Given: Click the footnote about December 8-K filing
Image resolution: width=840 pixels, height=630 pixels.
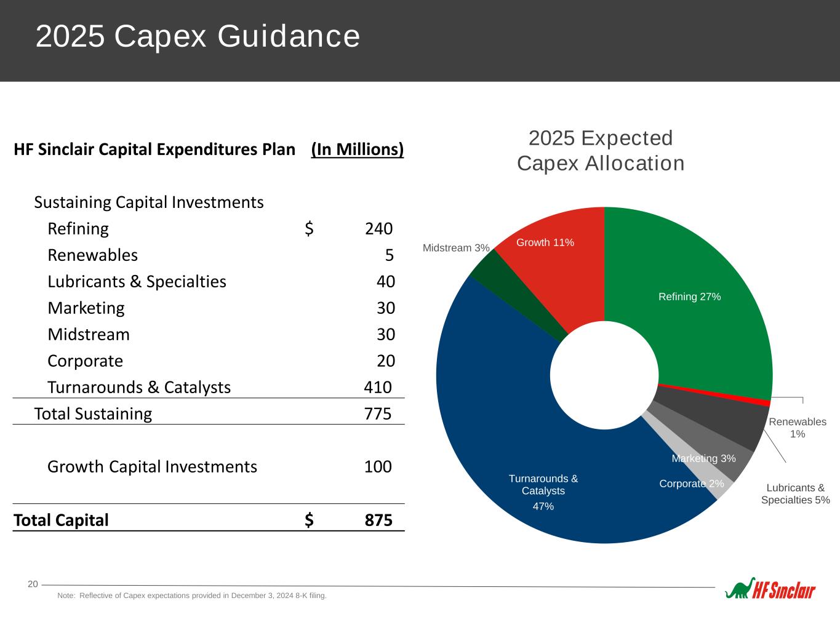Looking at the screenshot, I should [192, 596].
